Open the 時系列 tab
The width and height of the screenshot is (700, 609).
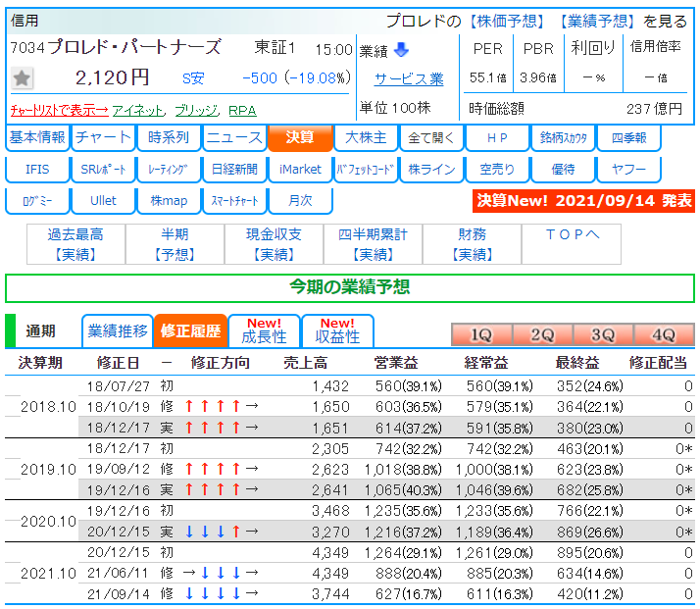169,138
